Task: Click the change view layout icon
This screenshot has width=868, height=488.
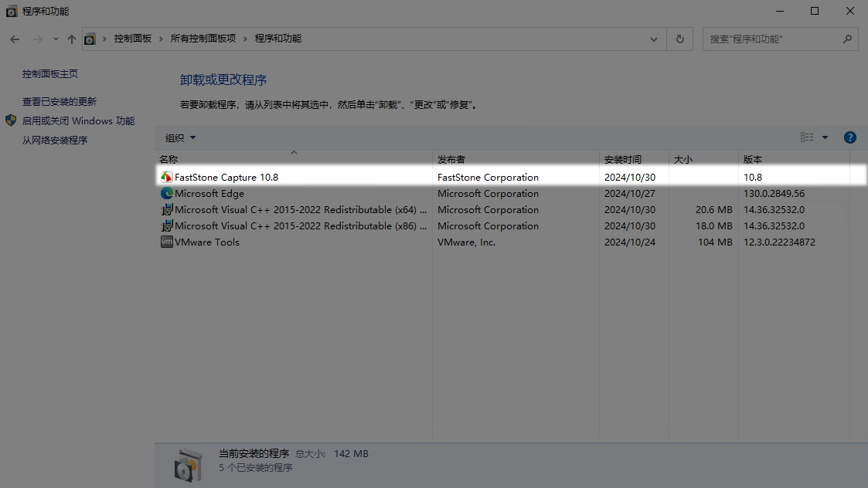Action: (x=807, y=137)
